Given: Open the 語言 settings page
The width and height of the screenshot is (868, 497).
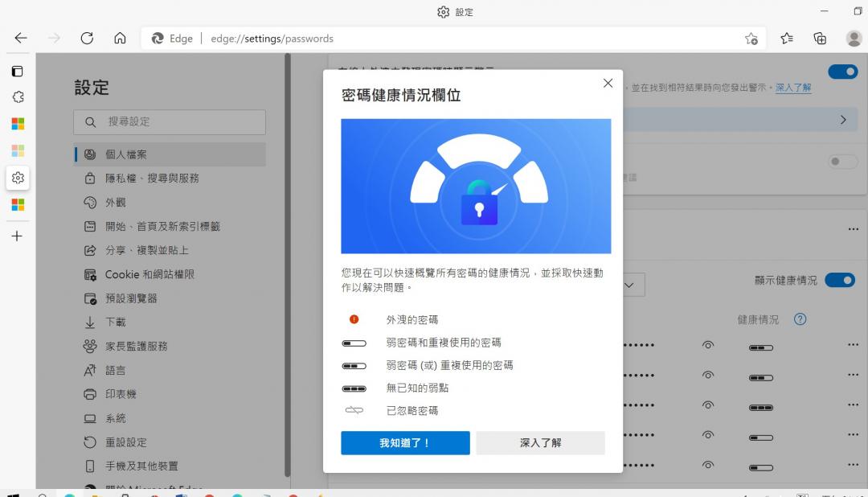Looking at the screenshot, I should click(x=113, y=370).
